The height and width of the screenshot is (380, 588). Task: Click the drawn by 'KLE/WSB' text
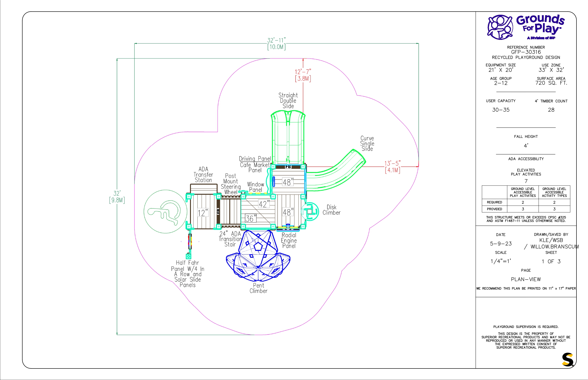pyautogui.click(x=551, y=240)
